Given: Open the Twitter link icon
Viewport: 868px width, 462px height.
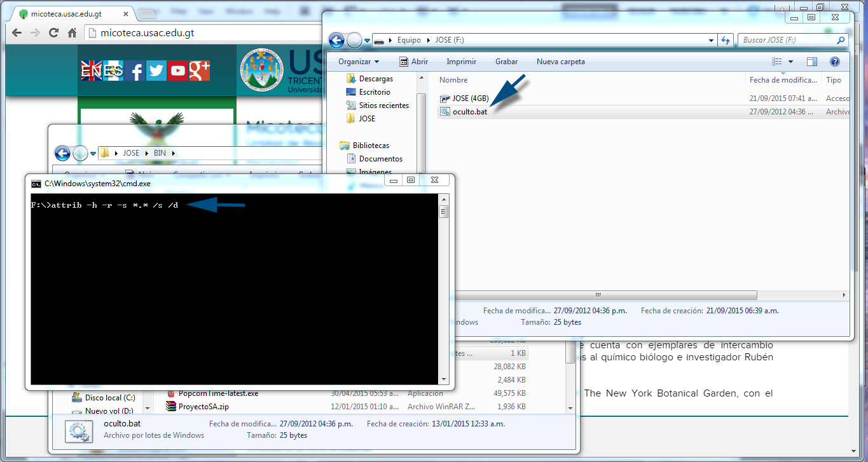Looking at the screenshot, I should pyautogui.click(x=156, y=71).
